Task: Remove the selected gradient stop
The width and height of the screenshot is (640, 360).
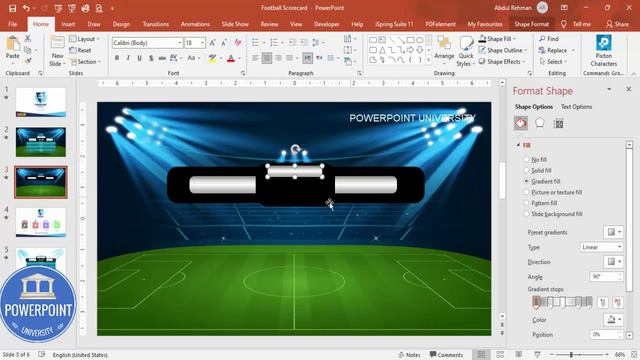Action: [618, 302]
